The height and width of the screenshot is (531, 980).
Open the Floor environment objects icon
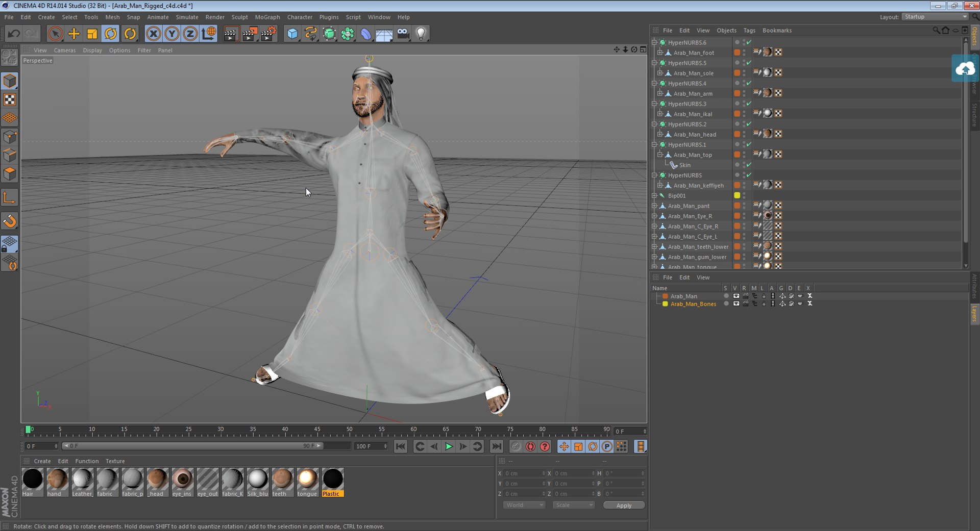click(x=384, y=34)
